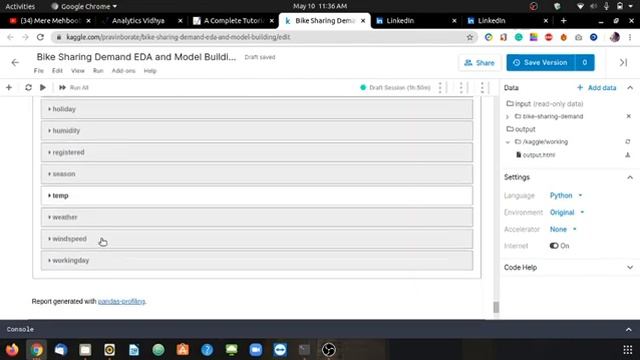Click the back arrow beside the notebook title
This screenshot has width=640, height=360.
pyautogui.click(x=15, y=62)
